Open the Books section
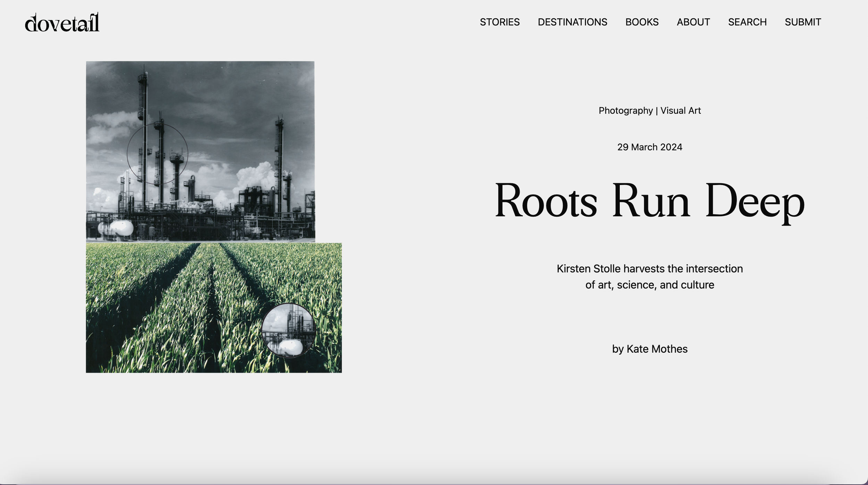Screen dimensions: 868x485 point(642,22)
